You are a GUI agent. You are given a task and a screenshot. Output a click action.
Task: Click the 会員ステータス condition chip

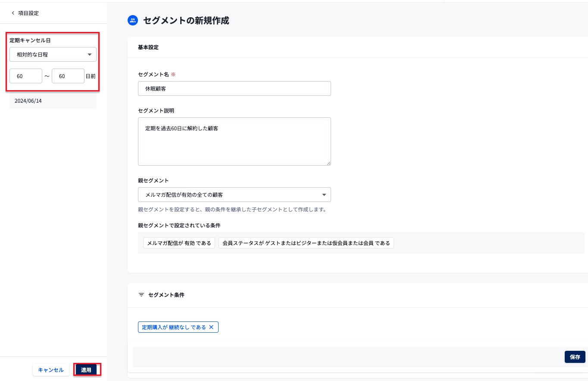306,242
